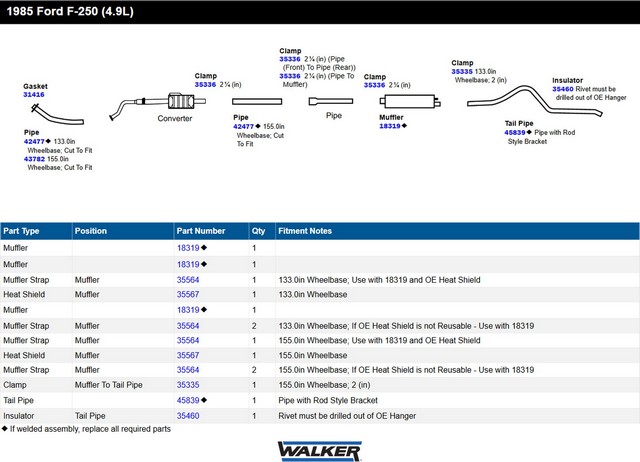This screenshot has height=462, width=640.
Task: Click 'Insulator' cell in Part Type column
Action: pyautogui.click(x=19, y=416)
